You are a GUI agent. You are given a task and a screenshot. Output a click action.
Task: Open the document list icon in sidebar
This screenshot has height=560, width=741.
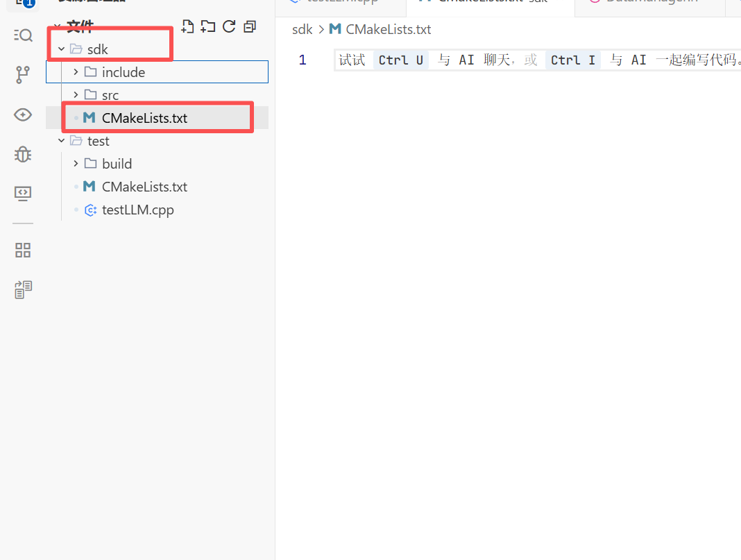[23, 289]
